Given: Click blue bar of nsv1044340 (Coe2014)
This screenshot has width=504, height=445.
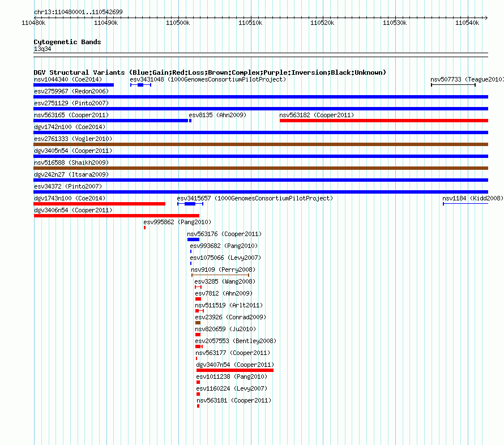Looking at the screenshot, I should pyautogui.click(x=74, y=85).
